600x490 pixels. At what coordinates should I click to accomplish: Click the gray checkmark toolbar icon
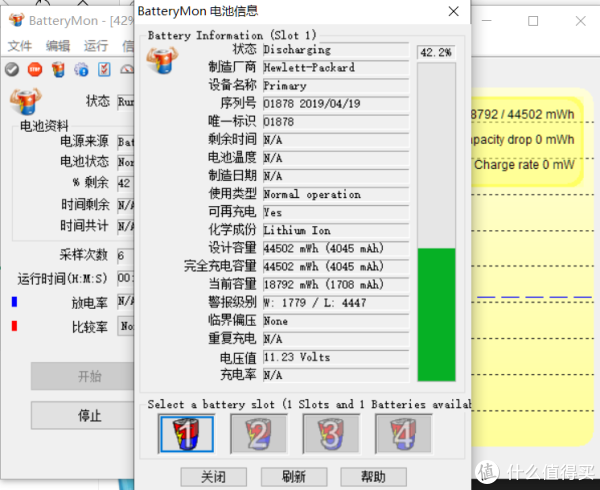12,69
